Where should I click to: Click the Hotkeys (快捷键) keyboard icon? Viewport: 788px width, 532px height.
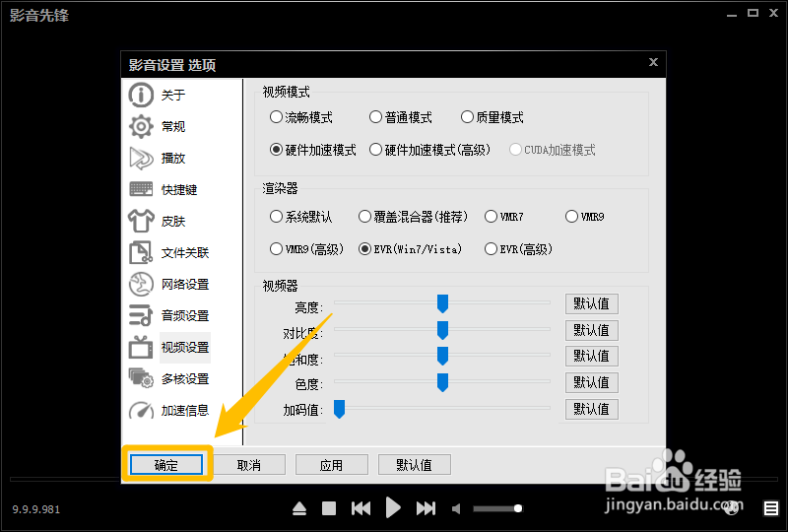[x=141, y=189]
